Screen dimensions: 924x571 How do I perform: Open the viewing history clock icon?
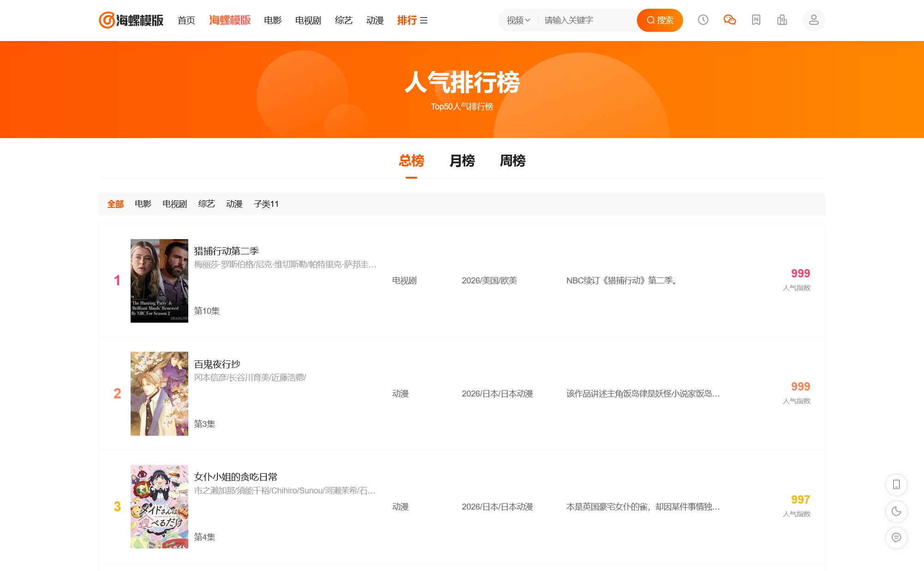pyautogui.click(x=702, y=20)
